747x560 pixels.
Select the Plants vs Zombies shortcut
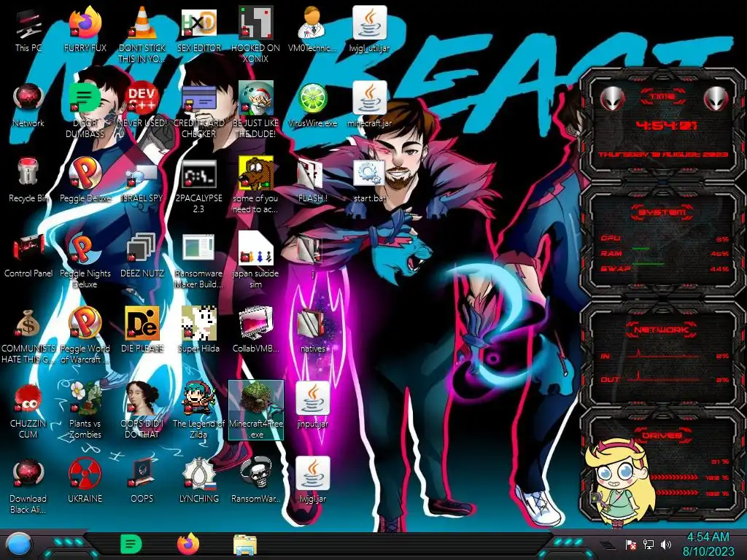(85, 411)
